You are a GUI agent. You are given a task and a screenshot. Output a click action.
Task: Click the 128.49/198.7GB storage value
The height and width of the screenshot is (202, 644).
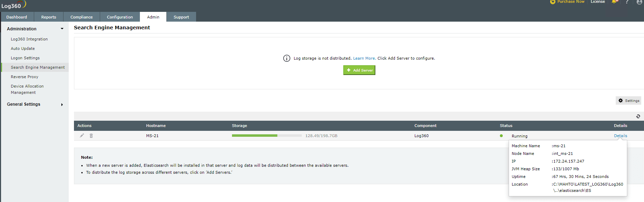pos(321,136)
